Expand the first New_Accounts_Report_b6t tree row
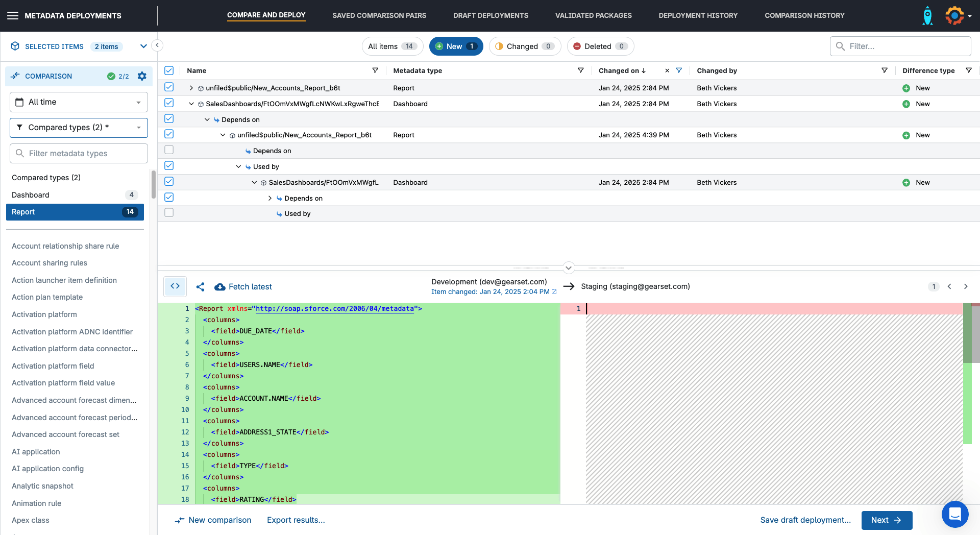Screen dimensions: 980x535 click(x=191, y=88)
